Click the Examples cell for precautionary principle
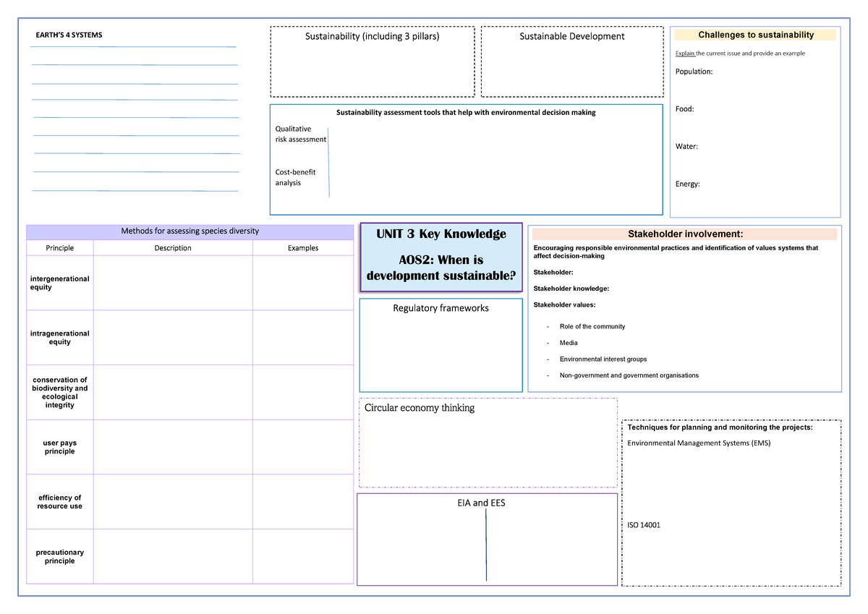868x614 pixels. tap(303, 556)
